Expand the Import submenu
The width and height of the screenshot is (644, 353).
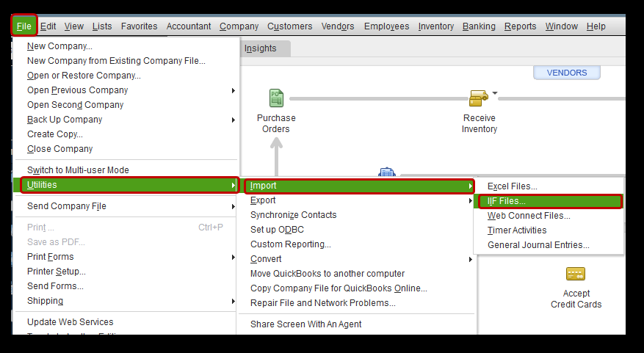point(359,186)
